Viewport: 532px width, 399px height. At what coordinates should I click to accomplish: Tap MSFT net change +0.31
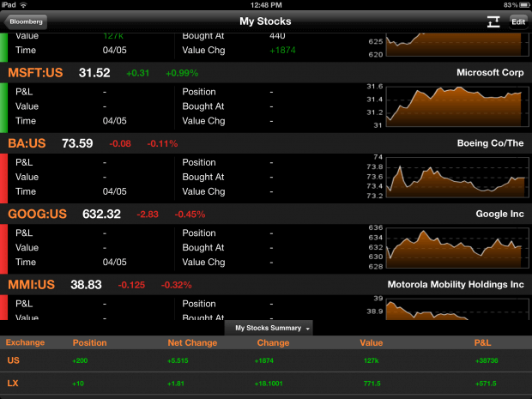[137, 73]
